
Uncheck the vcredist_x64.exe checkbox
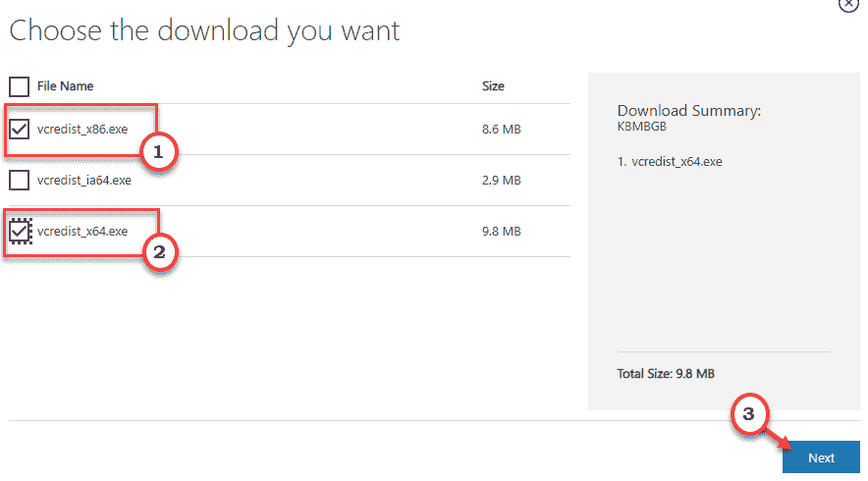[x=19, y=232]
